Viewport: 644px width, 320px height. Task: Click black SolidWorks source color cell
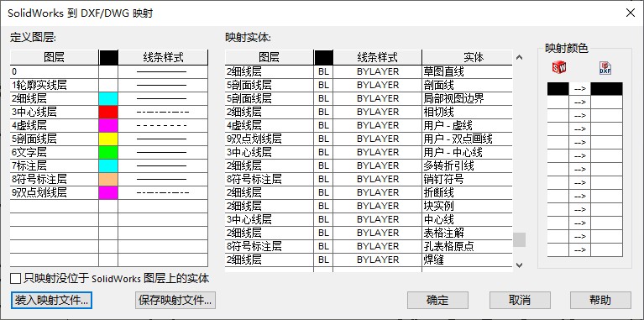558,89
